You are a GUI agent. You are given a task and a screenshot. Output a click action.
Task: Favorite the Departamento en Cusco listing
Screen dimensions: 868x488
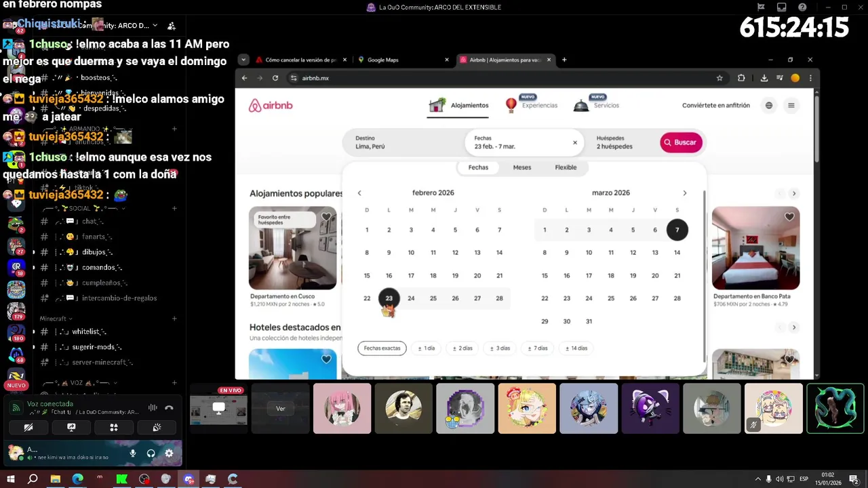[x=326, y=218]
